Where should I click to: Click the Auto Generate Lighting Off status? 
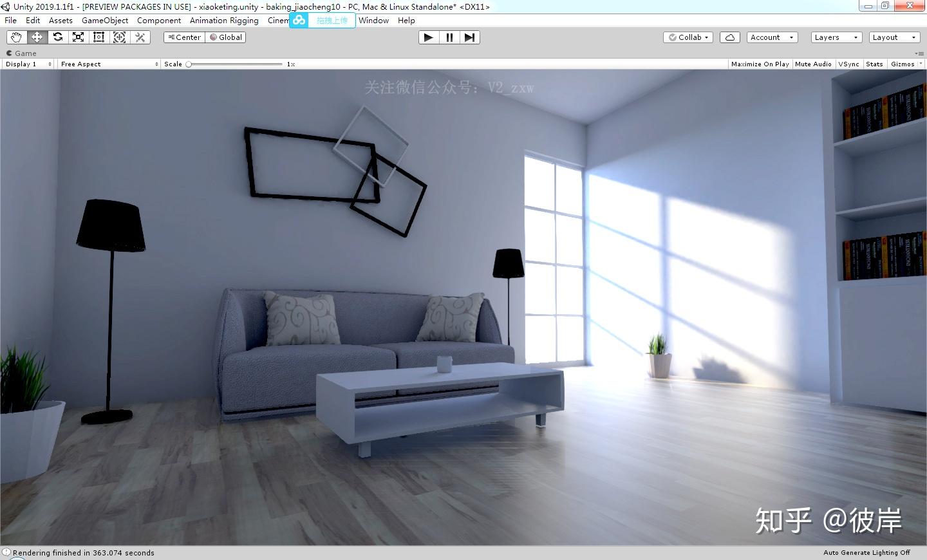(x=866, y=552)
